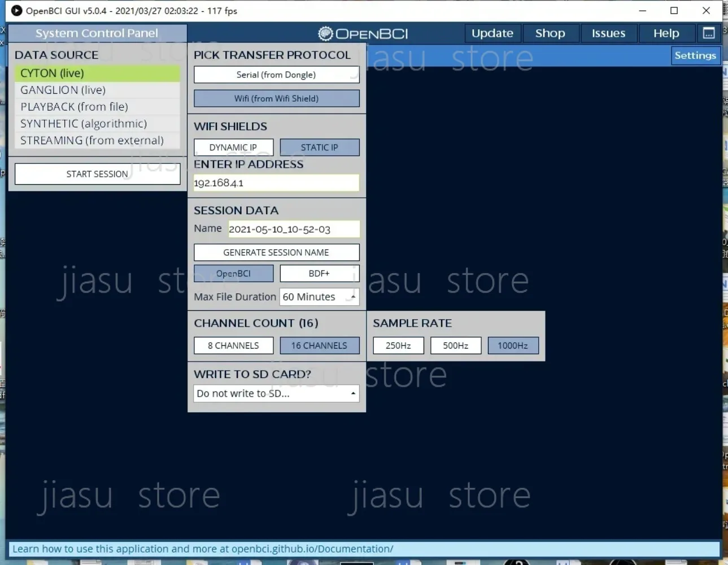This screenshot has width=728, height=565.
Task: Switch to DYNAMIC IP mode
Action: pyautogui.click(x=233, y=147)
